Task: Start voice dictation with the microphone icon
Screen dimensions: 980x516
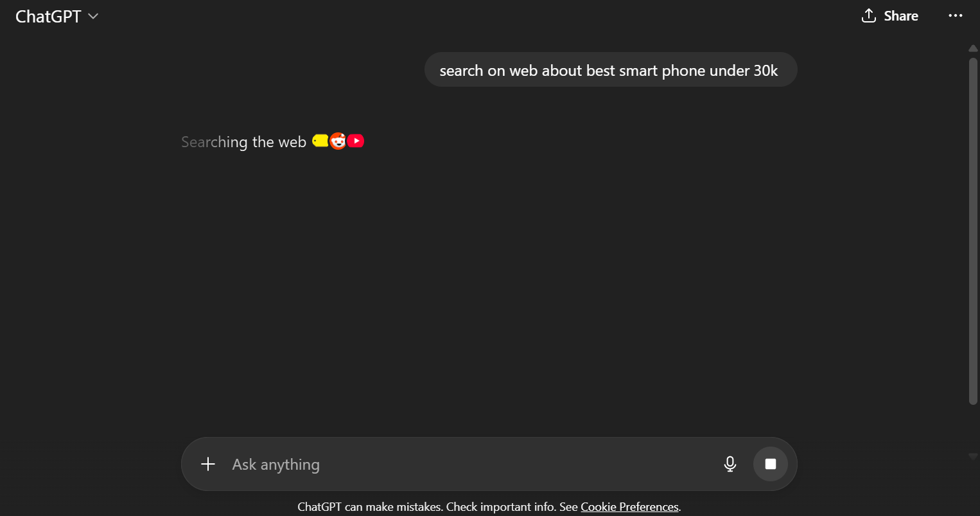Action: tap(730, 464)
